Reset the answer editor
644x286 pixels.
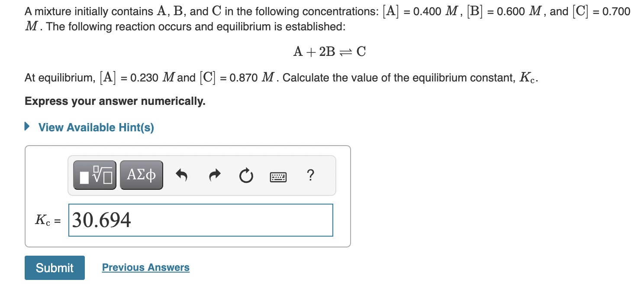(245, 175)
